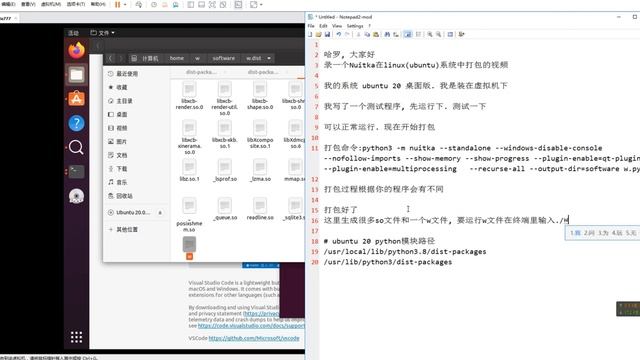Click the software breadcrumb in Files path bar

pos(224,58)
